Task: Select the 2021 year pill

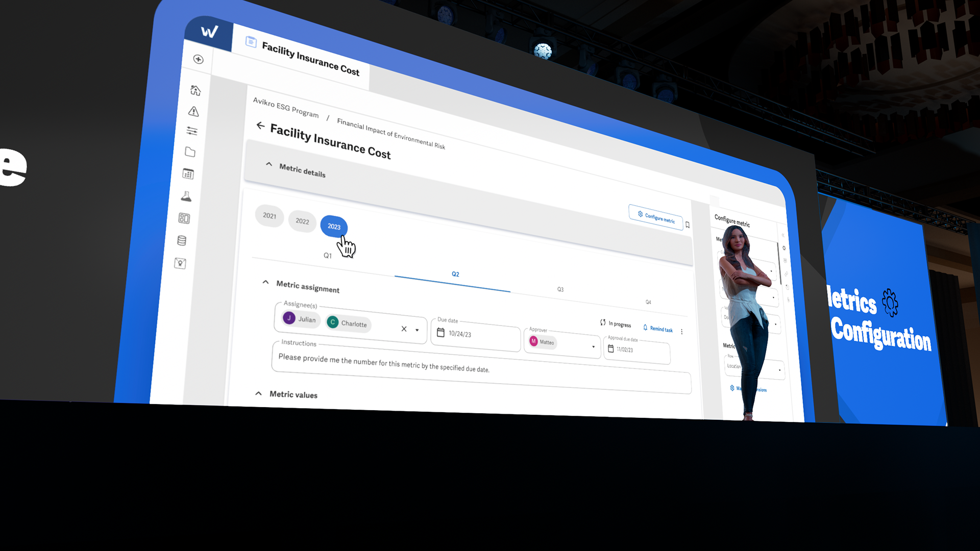Action: (269, 216)
